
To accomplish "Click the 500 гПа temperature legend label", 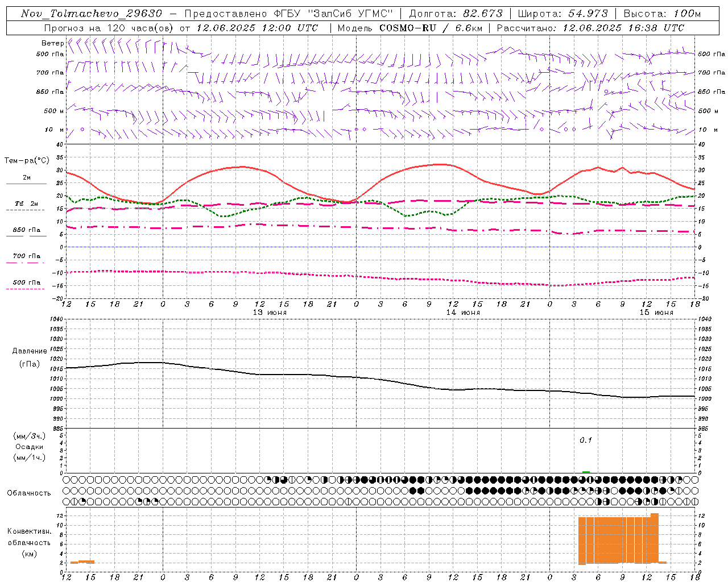I will [27, 282].
